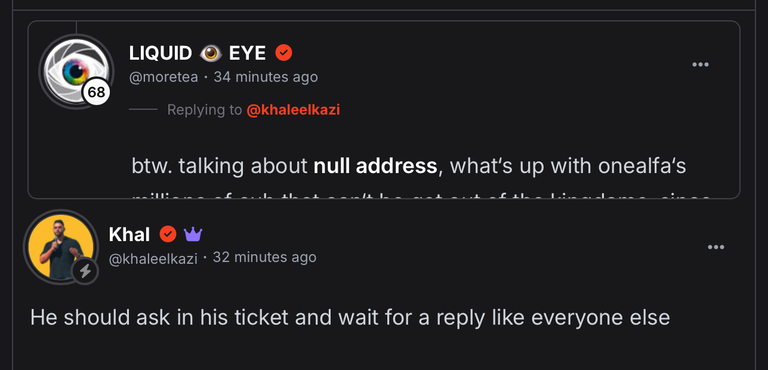Click the 32 minutes ago timestamp
This screenshot has width=768, height=370.
(x=264, y=257)
